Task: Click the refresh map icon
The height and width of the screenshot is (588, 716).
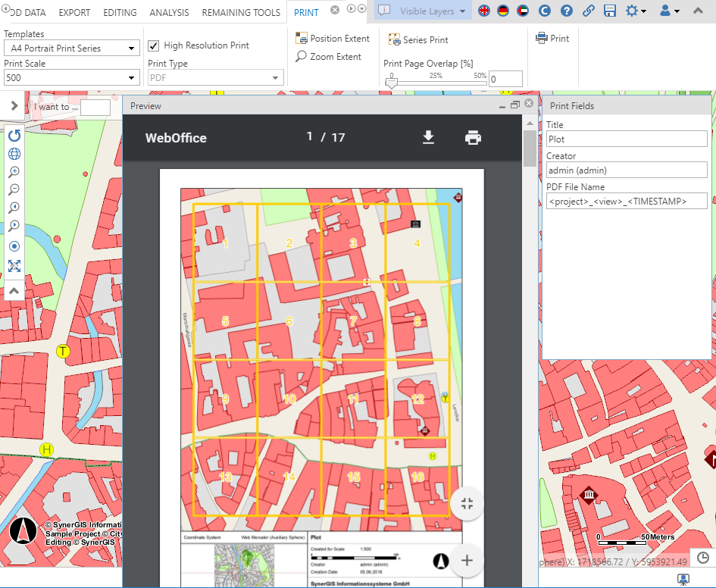Action: tap(14, 135)
